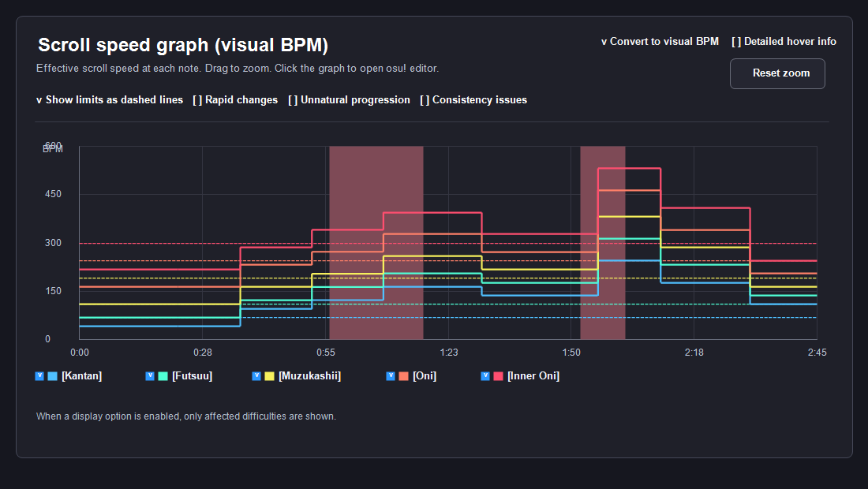Click the teal Futsuu color swatch
This screenshot has height=489, width=868.
click(163, 376)
